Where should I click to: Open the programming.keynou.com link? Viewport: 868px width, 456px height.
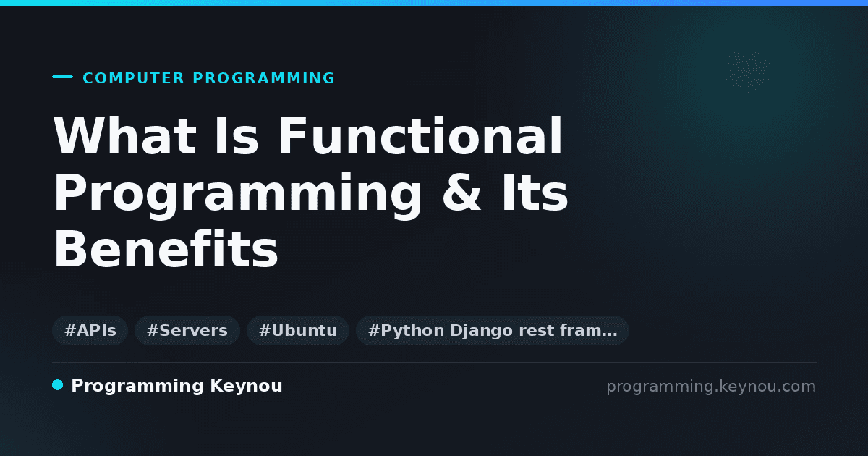[x=711, y=387]
